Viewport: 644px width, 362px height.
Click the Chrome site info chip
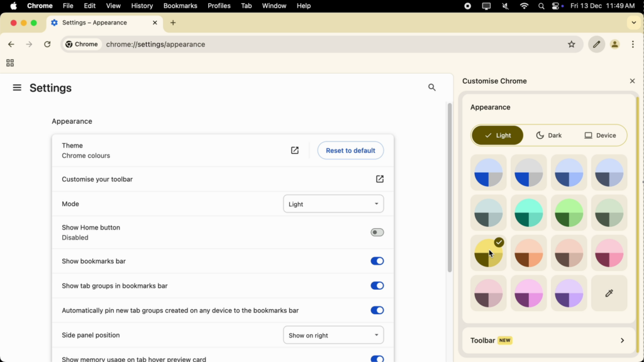pos(82,45)
